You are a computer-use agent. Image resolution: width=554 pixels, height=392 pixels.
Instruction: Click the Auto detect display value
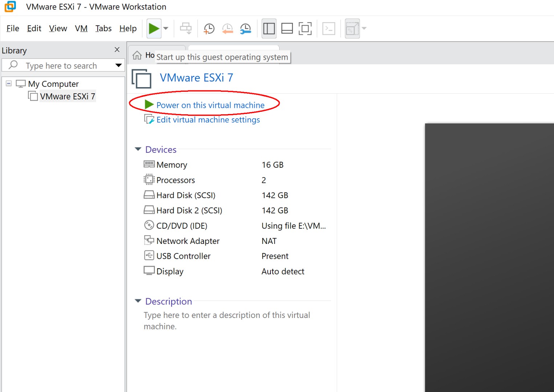point(283,271)
